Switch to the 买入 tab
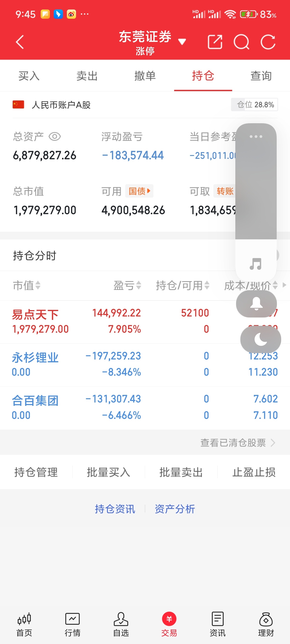This screenshot has height=644, width=290. click(x=29, y=76)
